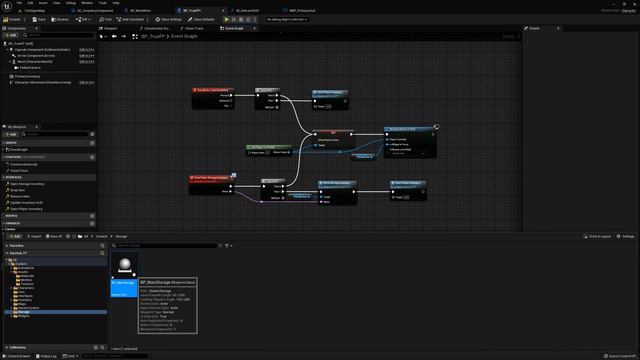Switch to the Vision Trace tab
The width and height of the screenshot is (640, 360).
[192, 29]
